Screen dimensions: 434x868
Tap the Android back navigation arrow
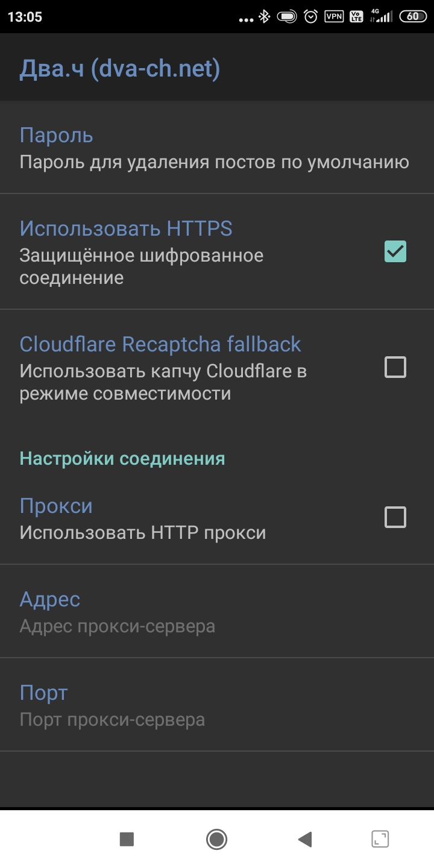[305, 839]
